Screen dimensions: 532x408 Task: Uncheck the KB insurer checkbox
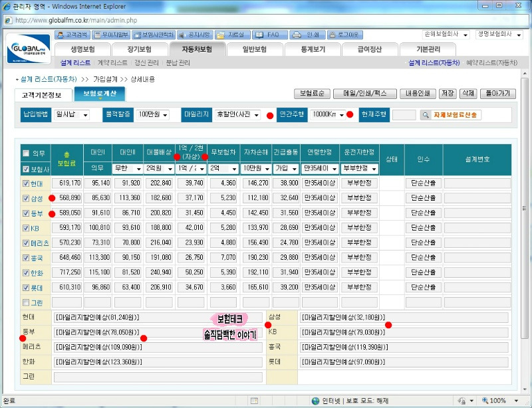[x=26, y=228]
